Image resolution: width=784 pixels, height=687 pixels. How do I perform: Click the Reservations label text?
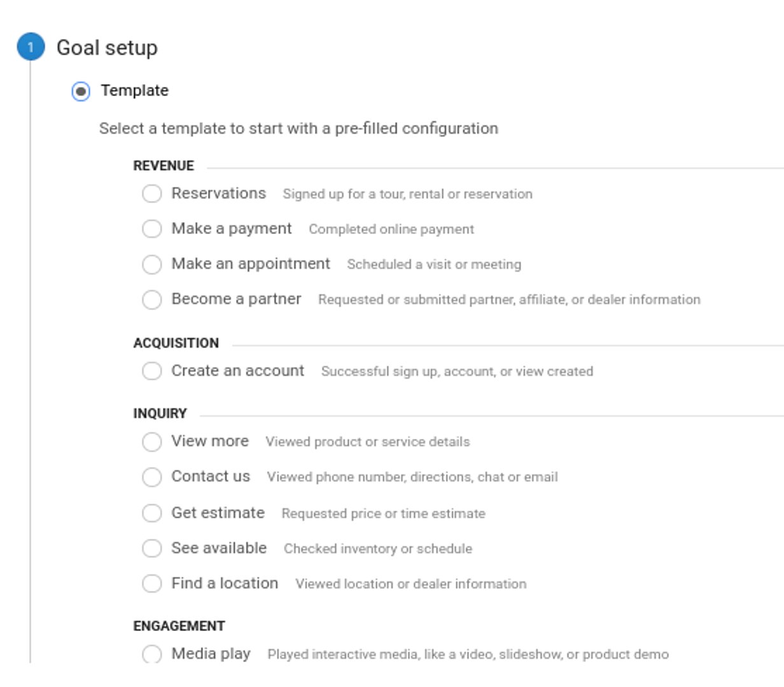pos(218,193)
